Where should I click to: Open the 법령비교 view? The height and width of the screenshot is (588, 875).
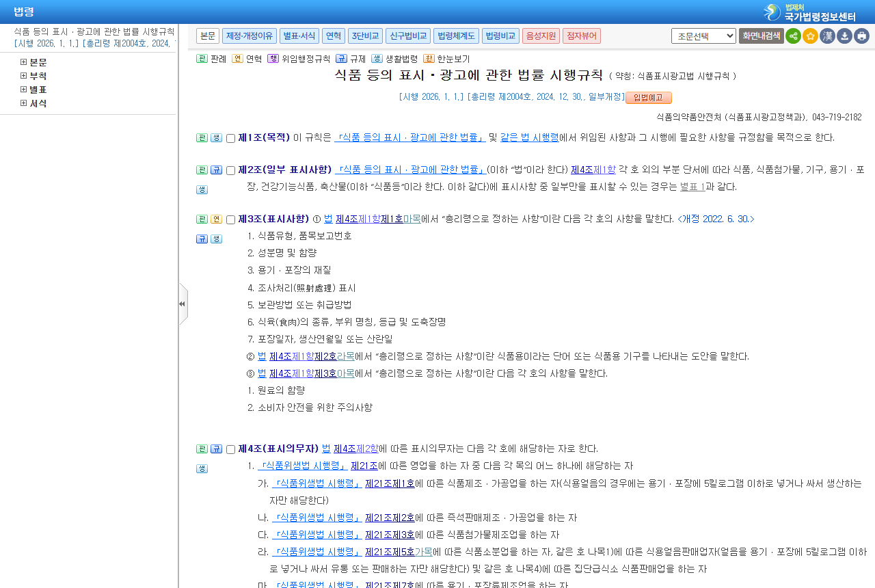500,36
